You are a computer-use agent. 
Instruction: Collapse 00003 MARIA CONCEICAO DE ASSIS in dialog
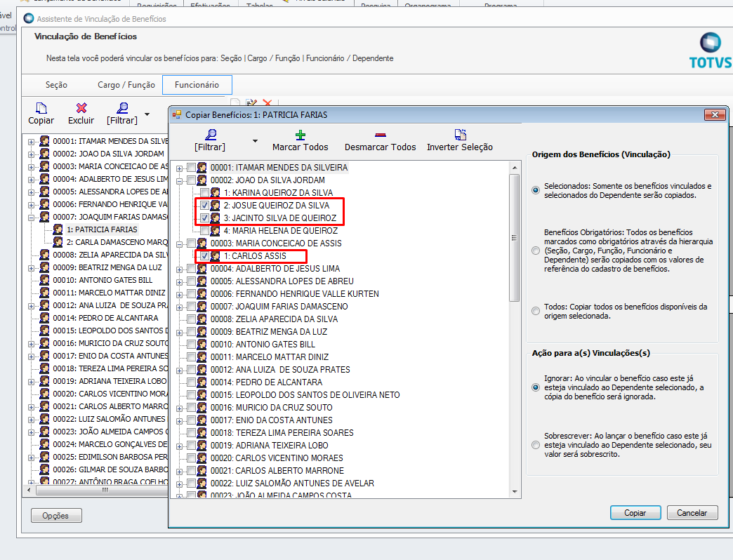[x=180, y=244]
